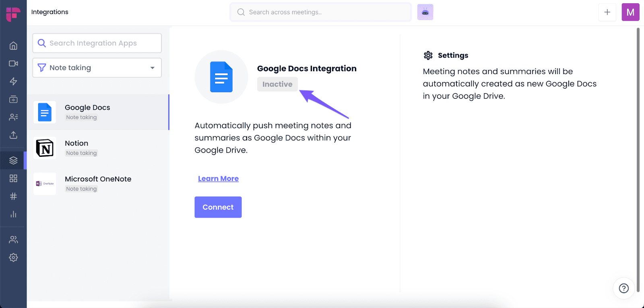Focus the Search across meetings field
Image resolution: width=644 pixels, height=308 pixels.
click(x=321, y=12)
